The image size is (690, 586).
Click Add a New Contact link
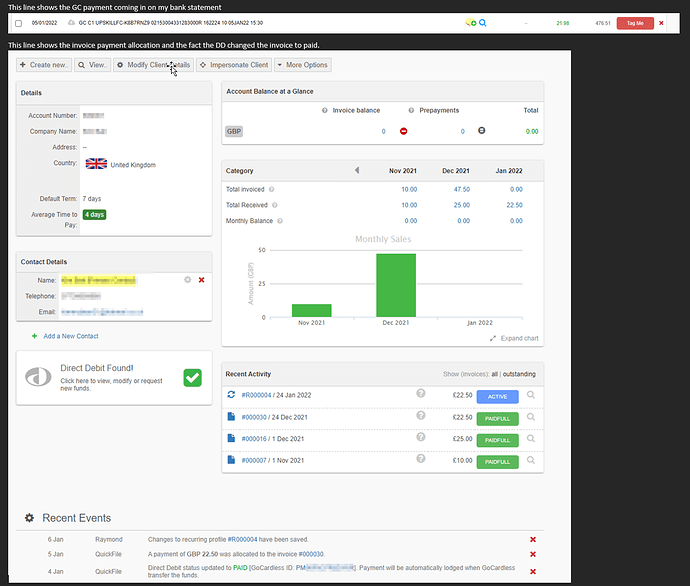tap(70, 336)
